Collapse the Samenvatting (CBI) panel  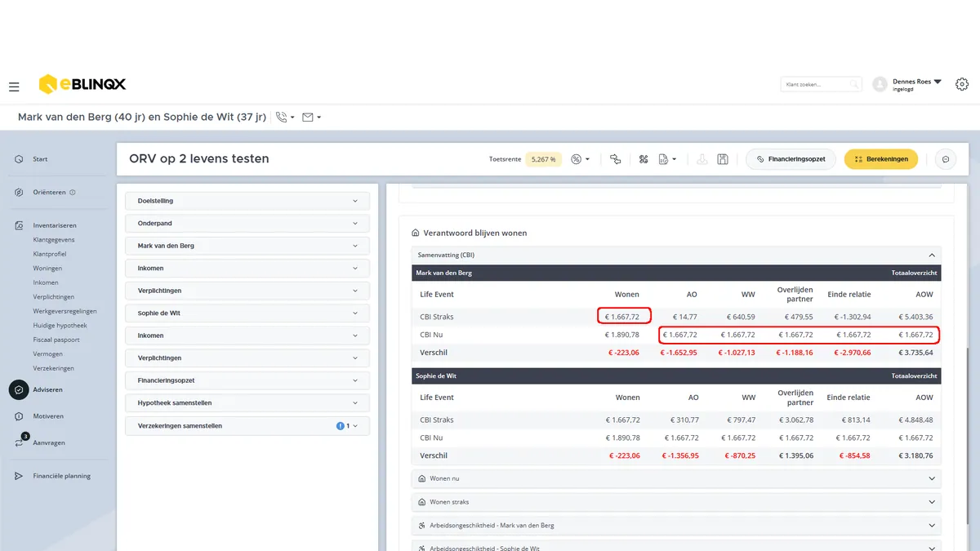pyautogui.click(x=676, y=255)
